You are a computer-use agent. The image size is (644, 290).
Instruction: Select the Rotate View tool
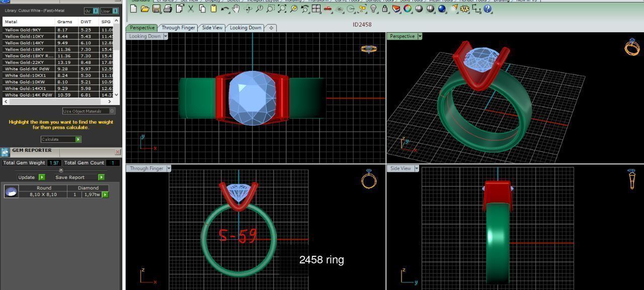tap(248, 9)
